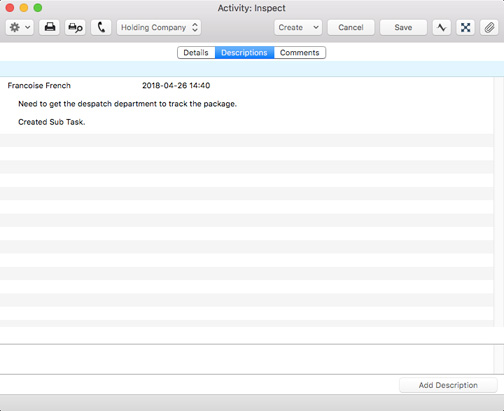Open the gear operations menu

click(19, 27)
